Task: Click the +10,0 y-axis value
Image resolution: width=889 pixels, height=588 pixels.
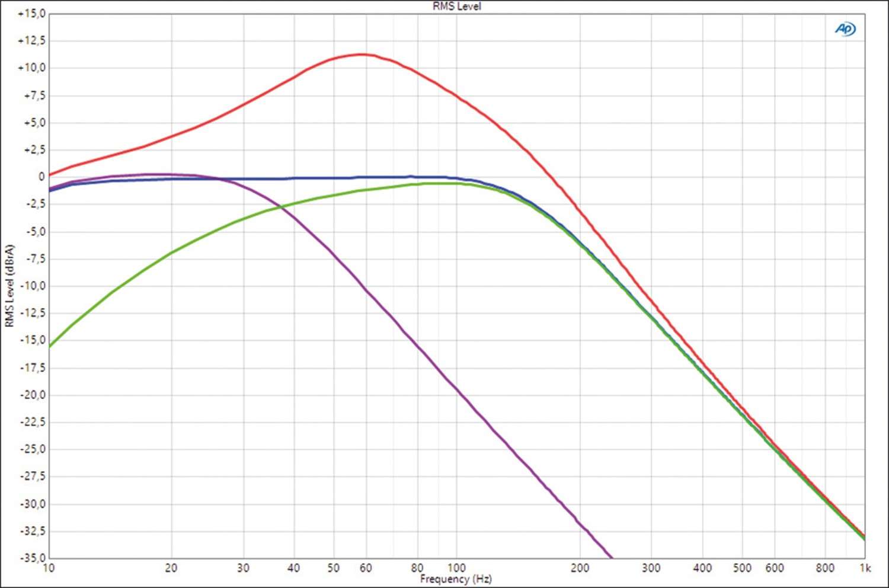Action: pos(32,68)
